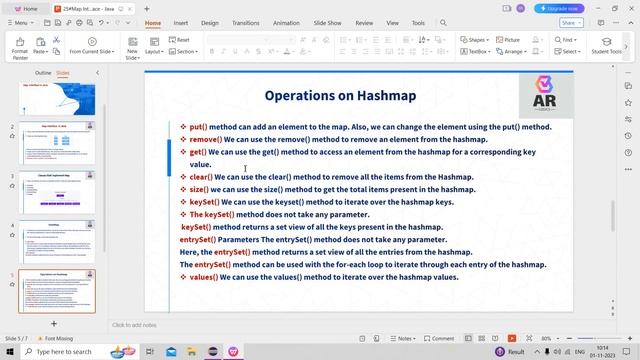Open the notification center on the taskbar
The image size is (640, 360).
click(x=627, y=351)
